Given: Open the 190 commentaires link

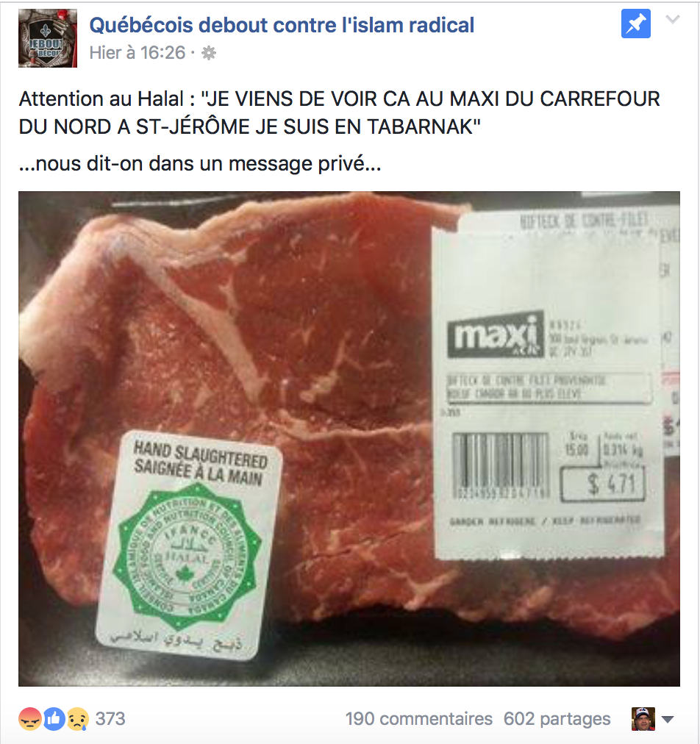Looking at the screenshot, I should coord(418,719).
